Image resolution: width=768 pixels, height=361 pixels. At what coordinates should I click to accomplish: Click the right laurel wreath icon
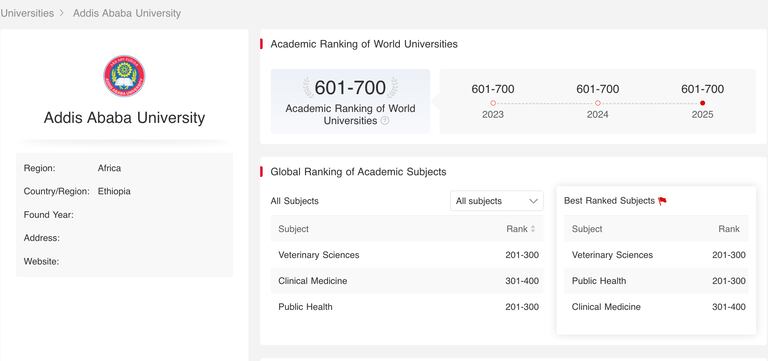tap(392, 88)
